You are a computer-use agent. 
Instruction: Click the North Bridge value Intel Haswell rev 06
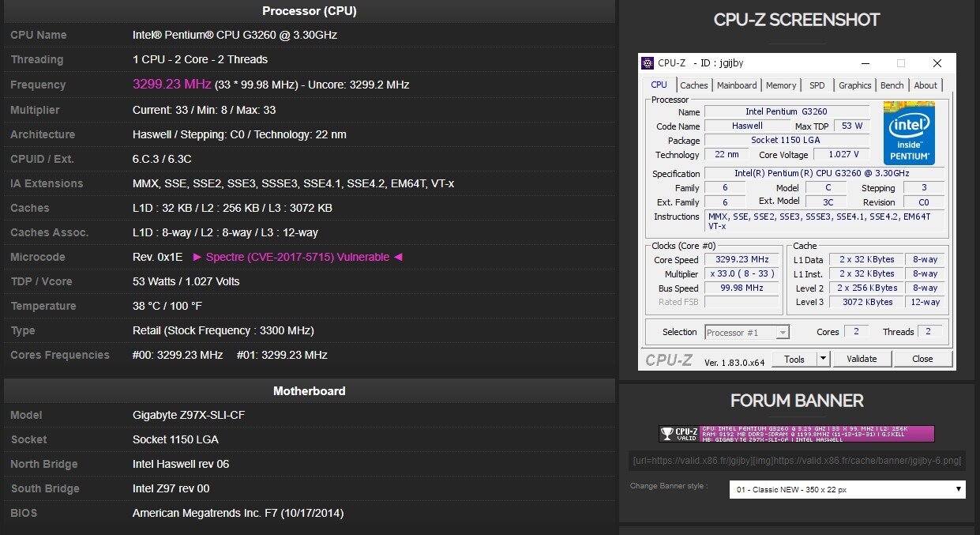pos(181,464)
